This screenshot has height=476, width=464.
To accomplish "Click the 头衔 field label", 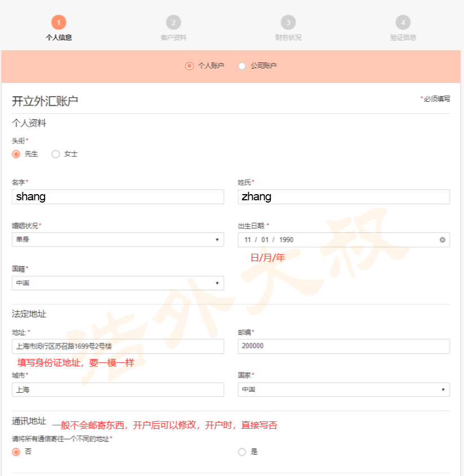I will click(x=20, y=141).
